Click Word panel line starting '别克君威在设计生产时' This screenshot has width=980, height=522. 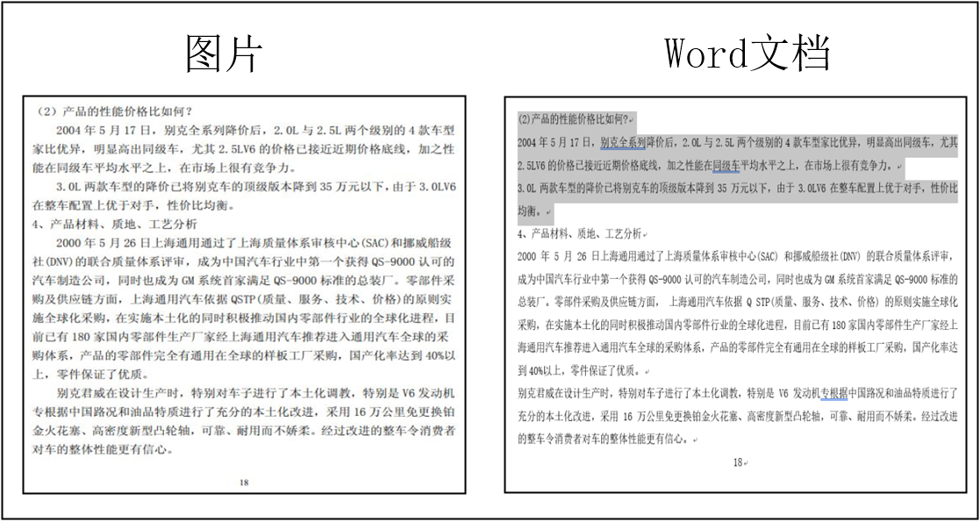(738, 393)
